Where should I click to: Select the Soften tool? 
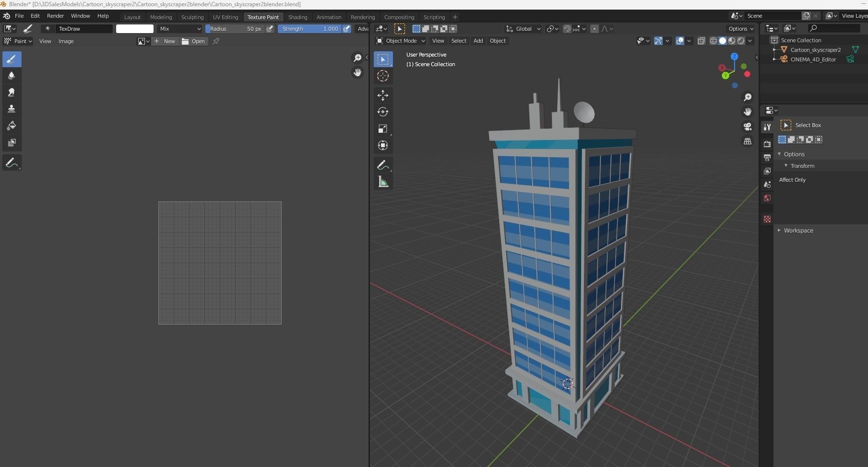tap(12, 76)
